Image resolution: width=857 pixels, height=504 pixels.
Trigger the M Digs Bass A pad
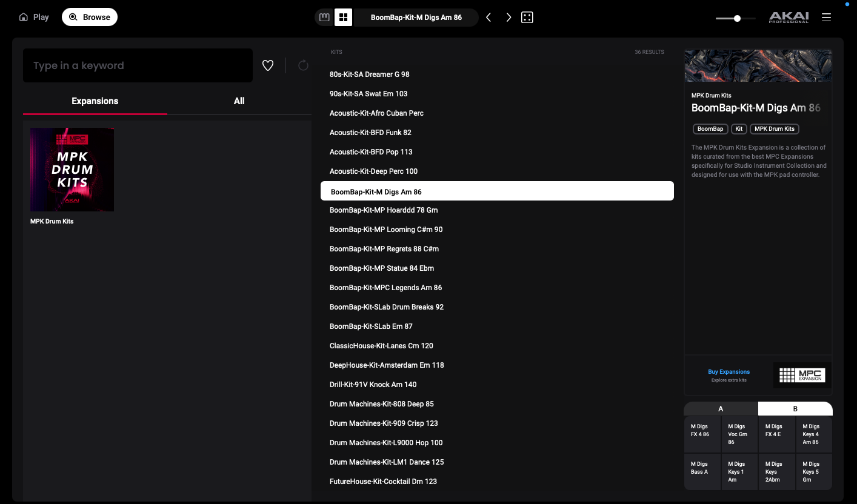[702, 471]
